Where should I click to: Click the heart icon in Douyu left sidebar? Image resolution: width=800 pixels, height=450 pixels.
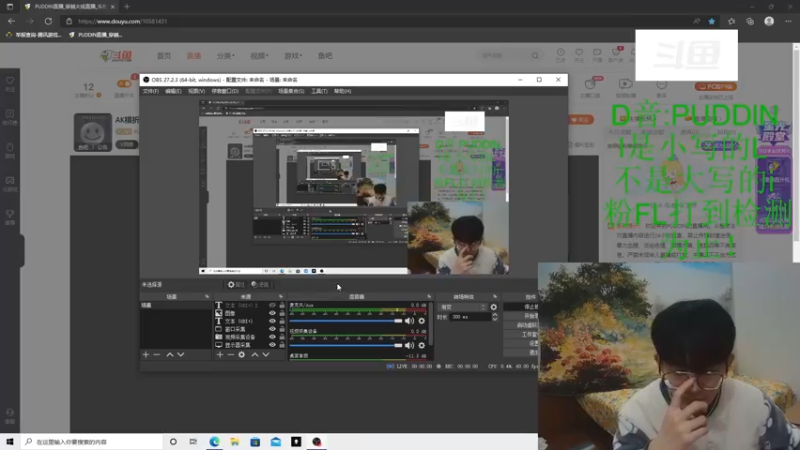coord(10,81)
